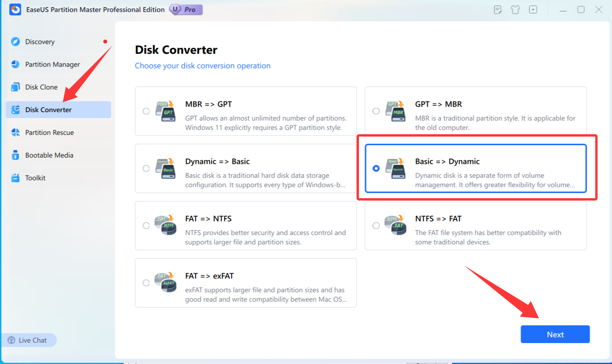
Task: Click the Pro edition badge
Action: coord(186,9)
